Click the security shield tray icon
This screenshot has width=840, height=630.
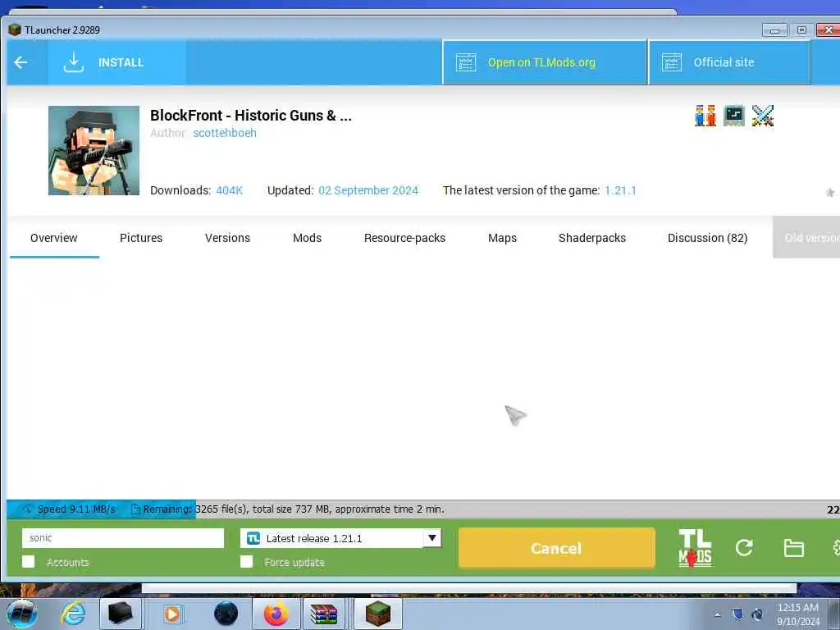737,614
